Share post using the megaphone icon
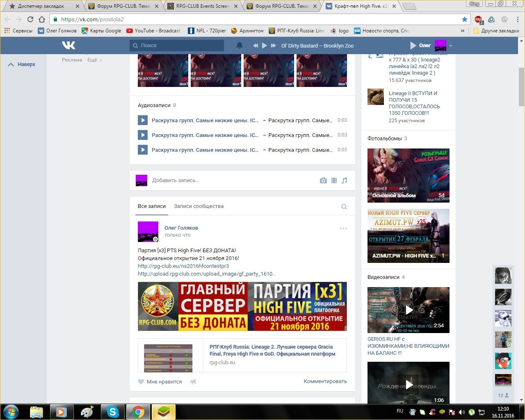Screen dimensions: 525x420 193,382
